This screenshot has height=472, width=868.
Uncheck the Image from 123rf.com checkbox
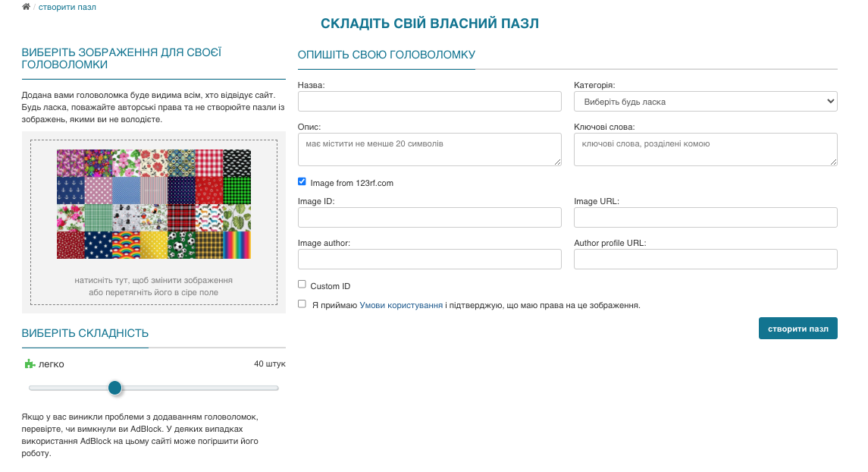pyautogui.click(x=302, y=181)
